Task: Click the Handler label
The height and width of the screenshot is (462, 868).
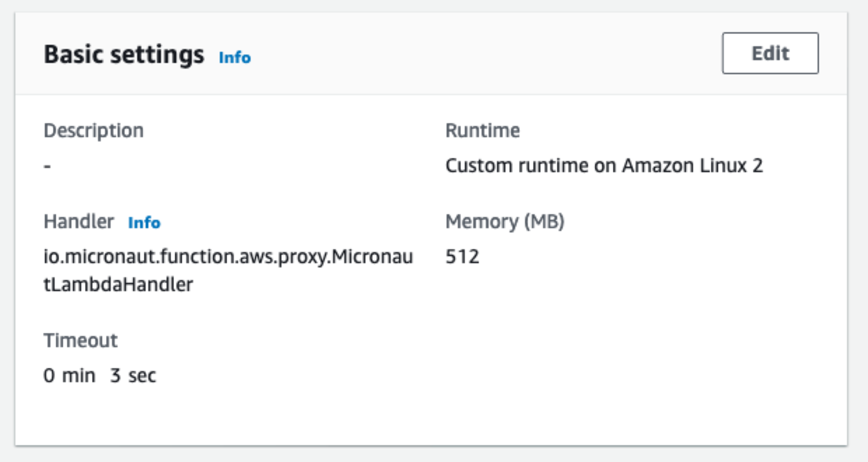Action: click(78, 221)
